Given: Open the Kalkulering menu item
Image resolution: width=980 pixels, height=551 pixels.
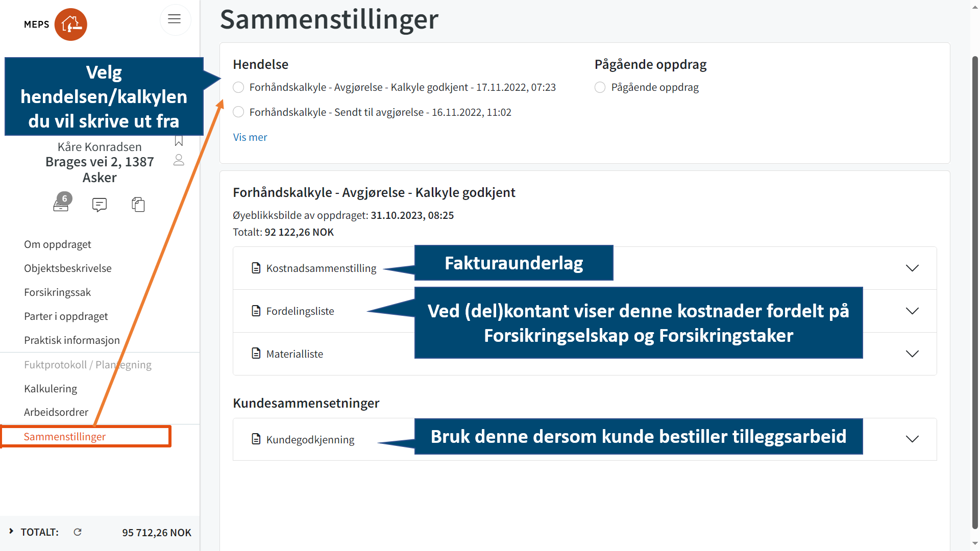Looking at the screenshot, I should (51, 389).
